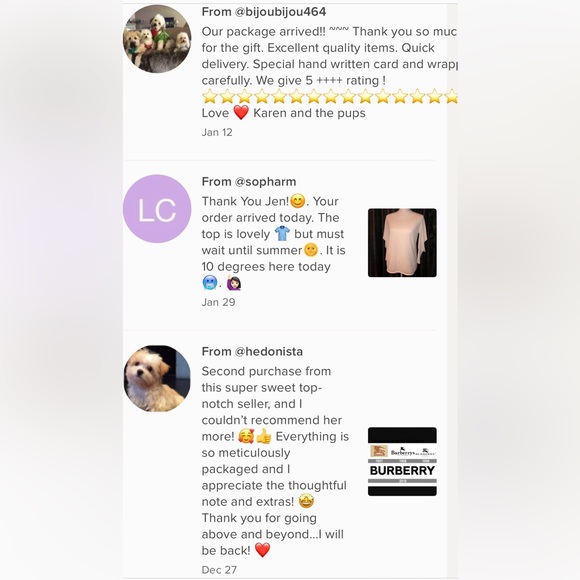Click the Jan 12 date stamp
The image size is (580, 580).
[217, 132]
